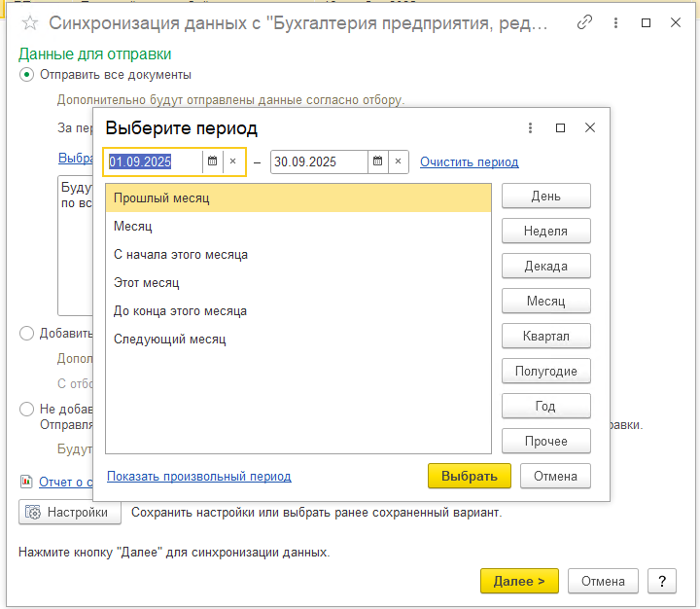The width and height of the screenshot is (700, 609).
Task: Choose Этот месяц in list
Action: point(298,282)
